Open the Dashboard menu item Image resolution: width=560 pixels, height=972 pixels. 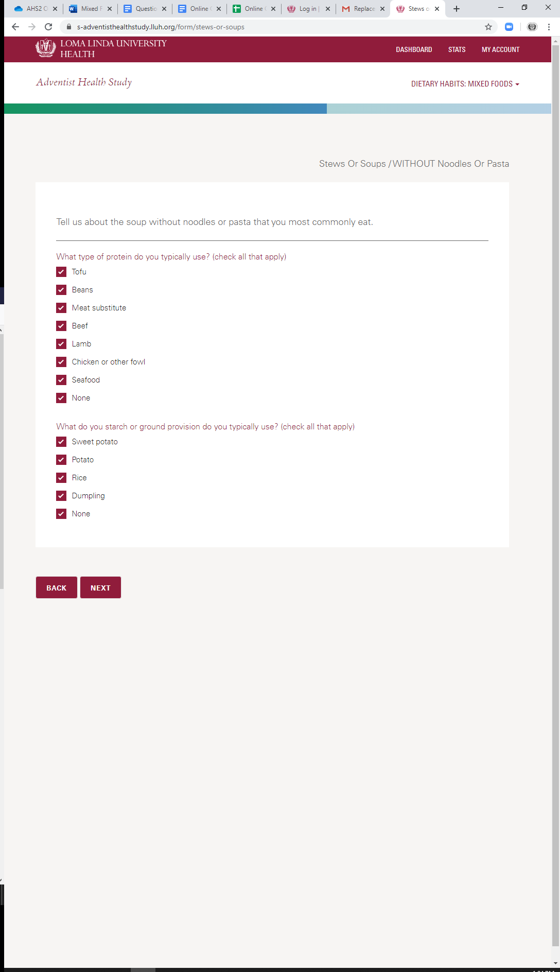tap(414, 49)
